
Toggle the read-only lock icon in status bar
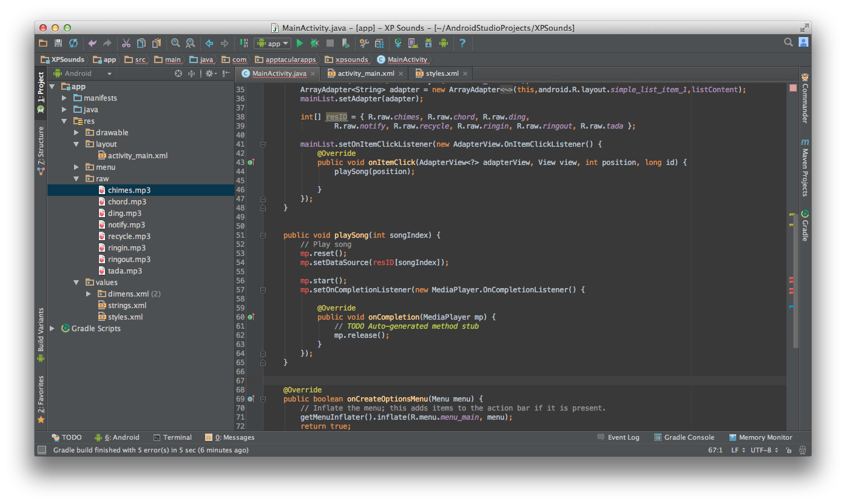click(788, 450)
